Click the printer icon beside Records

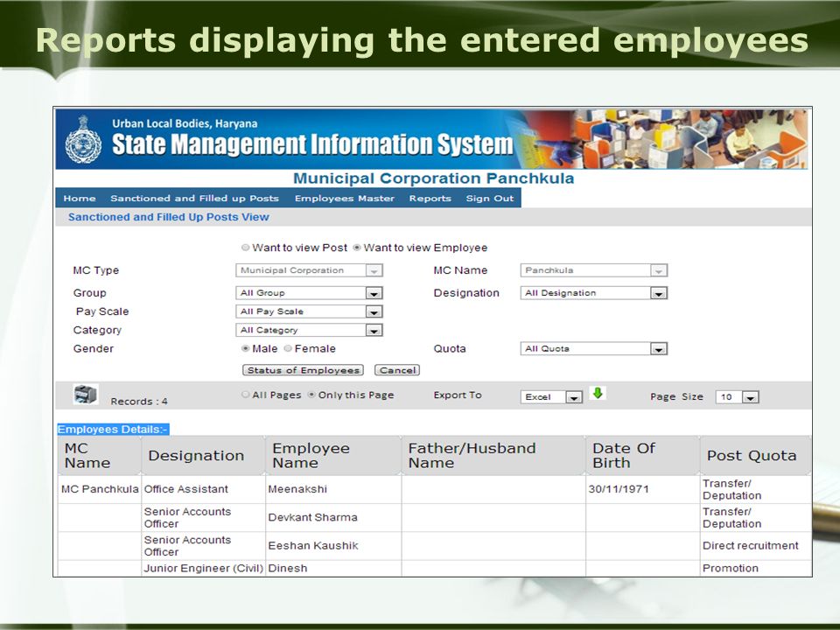point(85,395)
